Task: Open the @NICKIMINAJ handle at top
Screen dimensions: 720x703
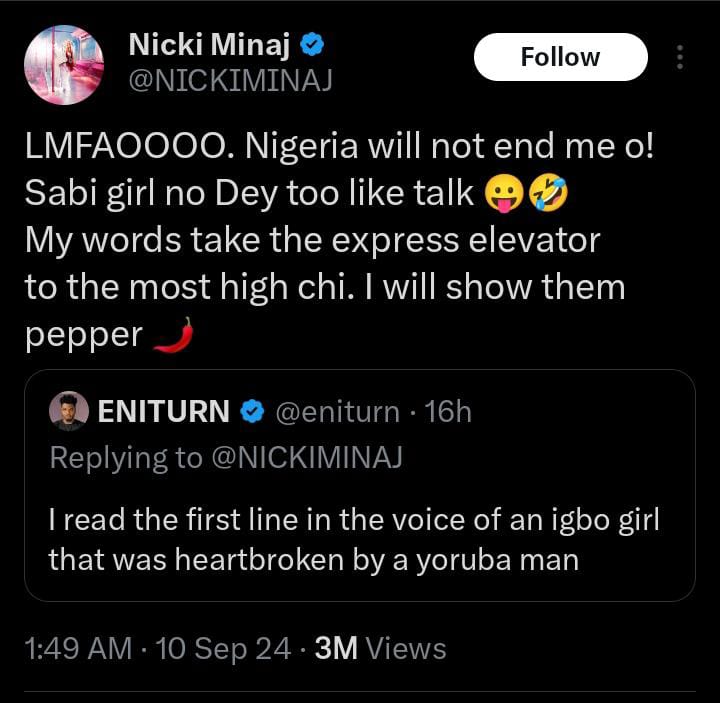Action: [x=229, y=81]
